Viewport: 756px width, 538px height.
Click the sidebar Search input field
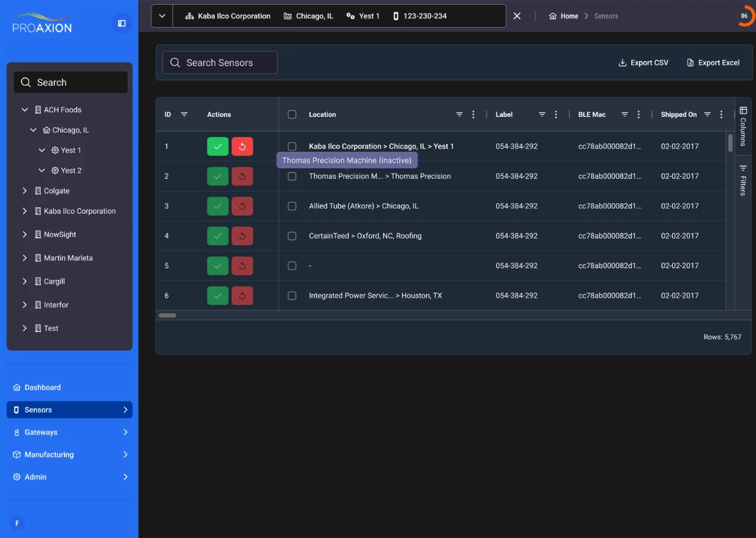point(71,83)
